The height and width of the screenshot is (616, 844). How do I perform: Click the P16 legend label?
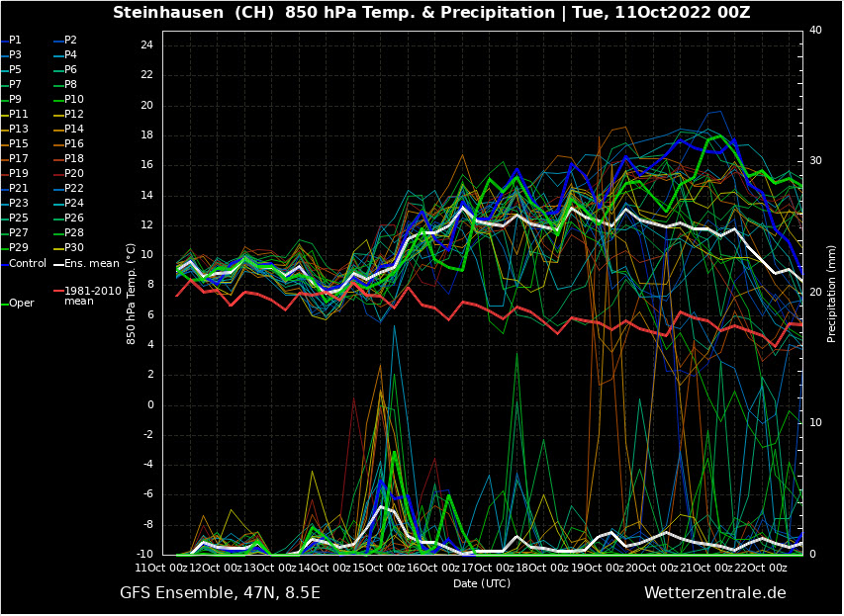(74, 143)
